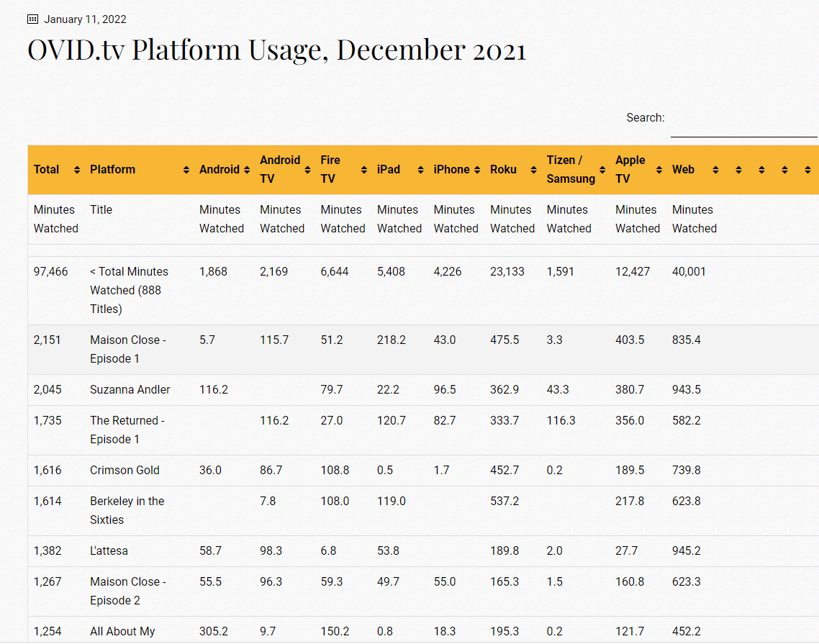
Task: Click Crimson Gold's Roku value 452.7
Action: tap(504, 470)
